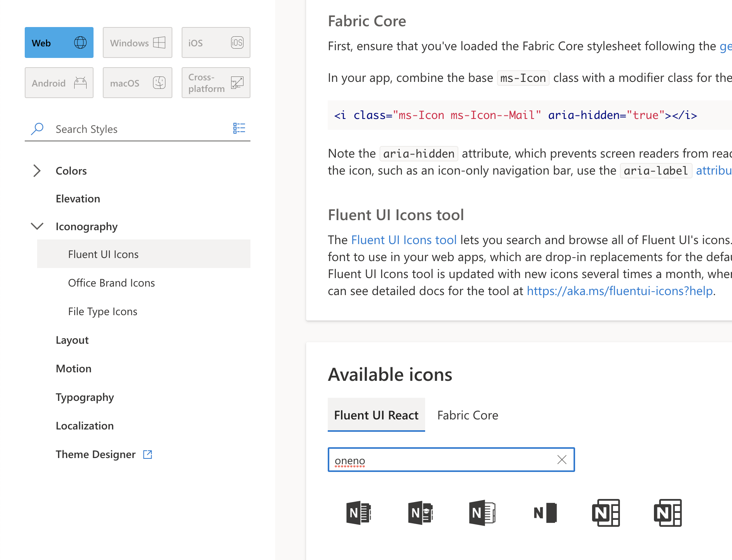Viewport: 732px width, 560px height.
Task: Select Fluent UI Icons in sidebar
Action: [x=144, y=254]
